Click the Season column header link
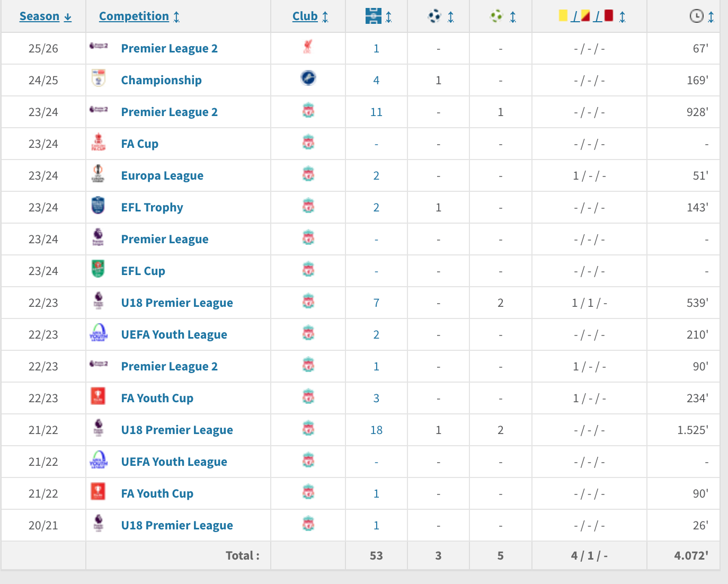The height and width of the screenshot is (584, 728). (x=39, y=16)
